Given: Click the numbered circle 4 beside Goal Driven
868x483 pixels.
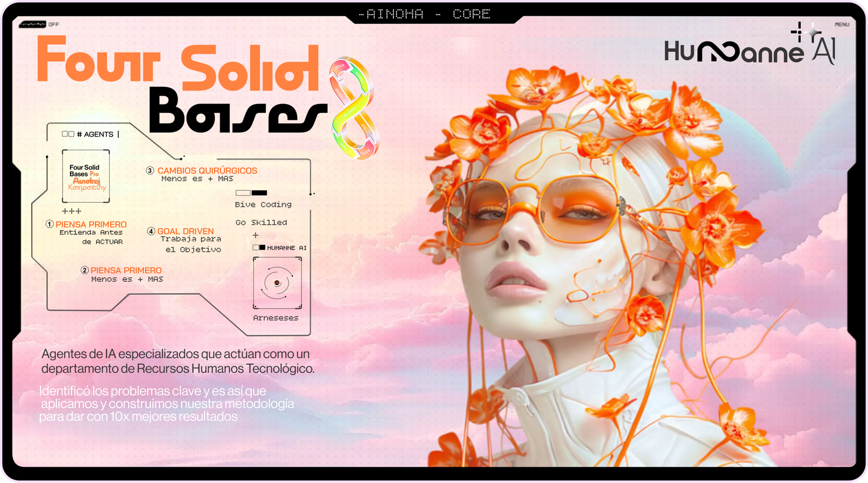Looking at the screenshot, I should coord(151,231).
